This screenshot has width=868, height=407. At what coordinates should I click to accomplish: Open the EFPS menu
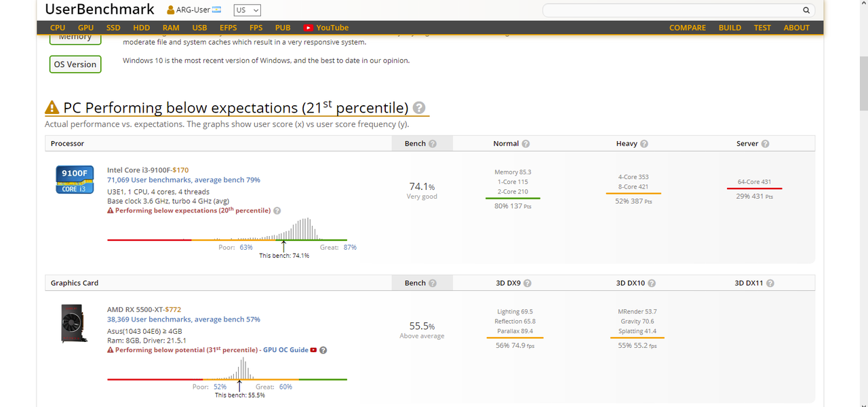point(229,28)
